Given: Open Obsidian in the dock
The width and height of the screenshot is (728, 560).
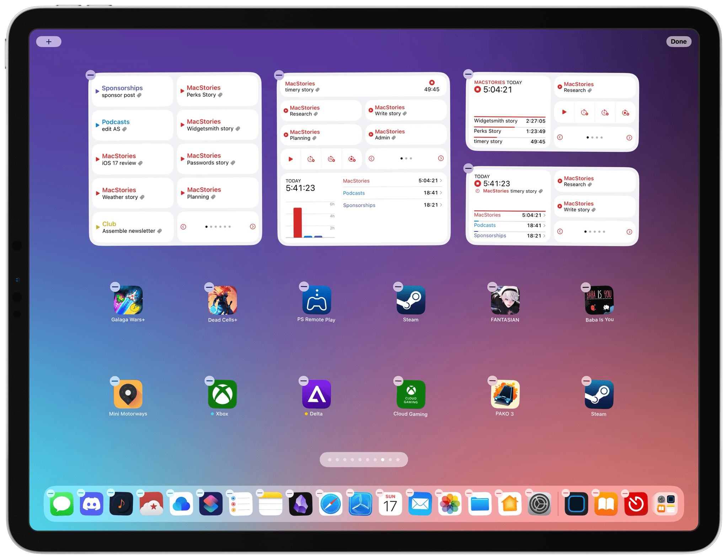Looking at the screenshot, I should tap(301, 504).
